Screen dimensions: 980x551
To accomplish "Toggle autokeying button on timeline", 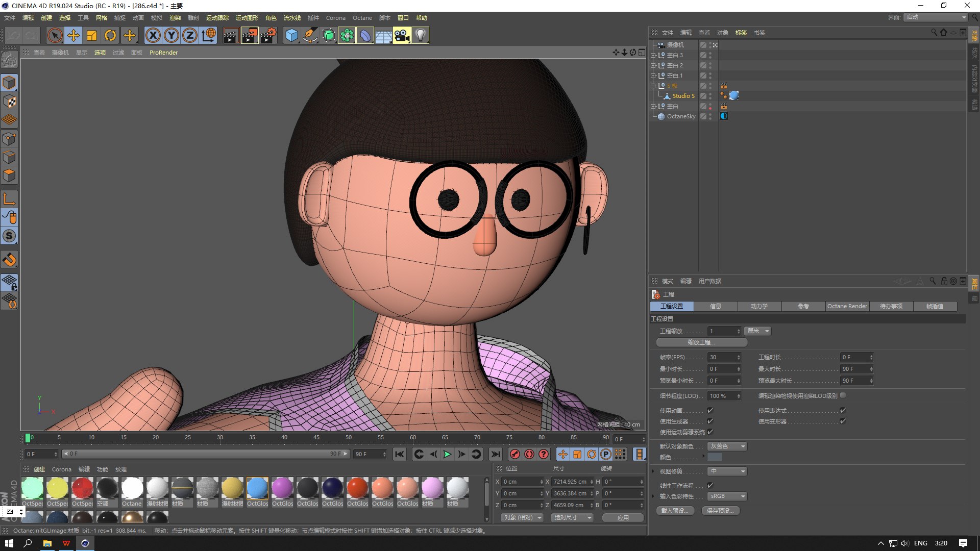I will click(529, 454).
